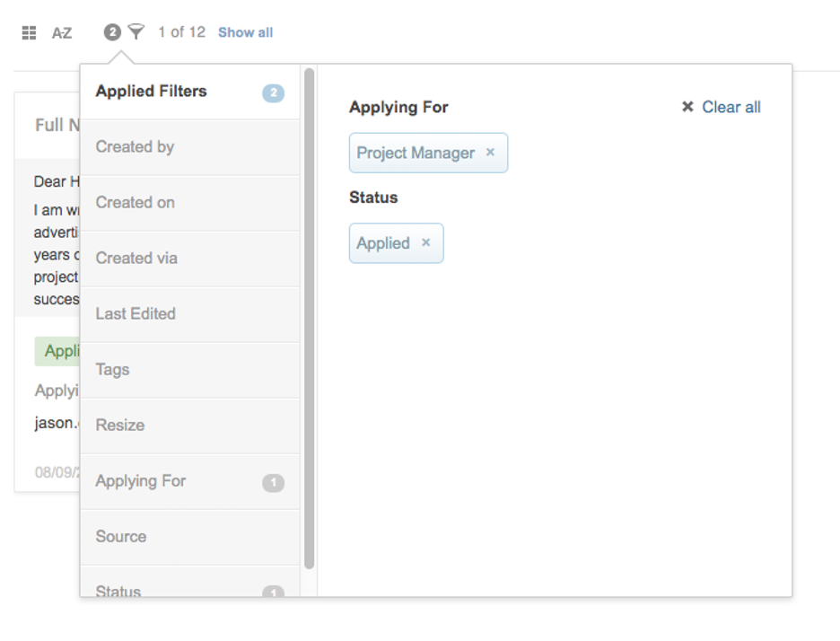This screenshot has height=641, width=840.
Task: Click the filter count badge showing 2
Action: [x=112, y=31]
